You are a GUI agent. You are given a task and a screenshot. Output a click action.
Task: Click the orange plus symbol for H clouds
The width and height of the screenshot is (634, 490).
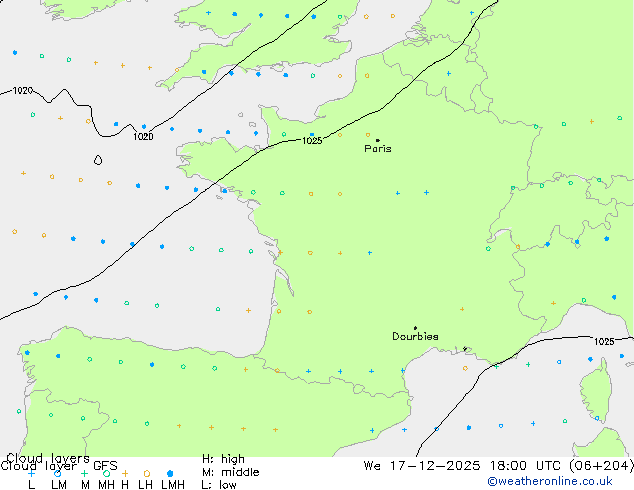(x=125, y=473)
